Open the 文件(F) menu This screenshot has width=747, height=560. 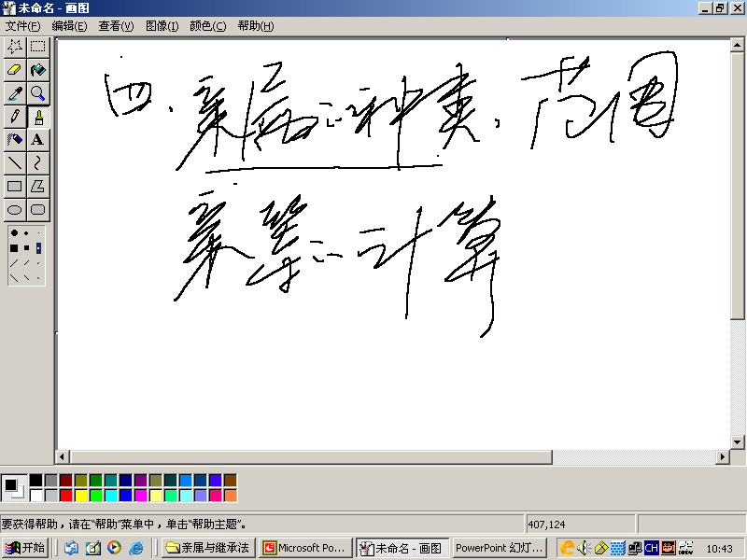click(22, 26)
